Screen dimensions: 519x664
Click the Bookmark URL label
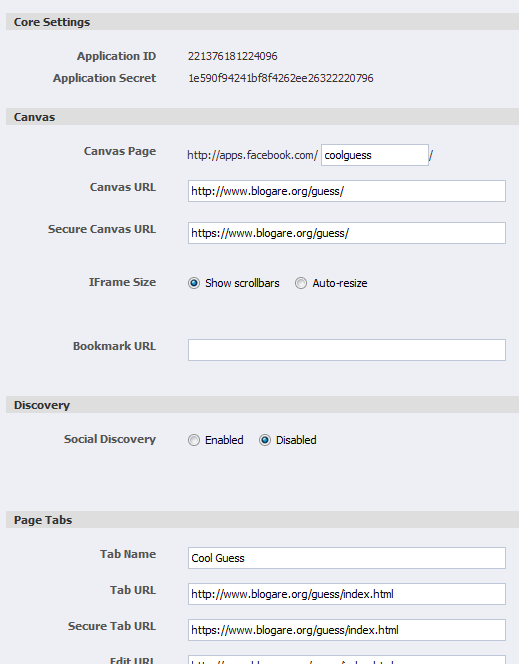click(114, 346)
